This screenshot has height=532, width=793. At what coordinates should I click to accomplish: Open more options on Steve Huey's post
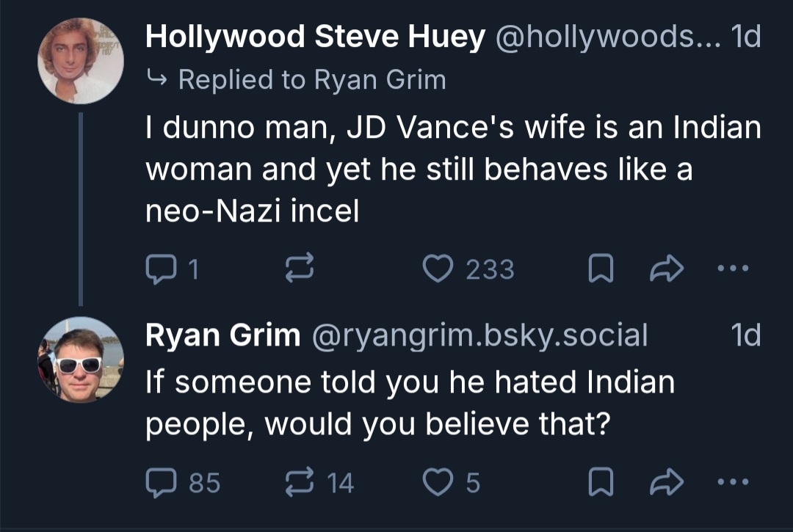[731, 270]
